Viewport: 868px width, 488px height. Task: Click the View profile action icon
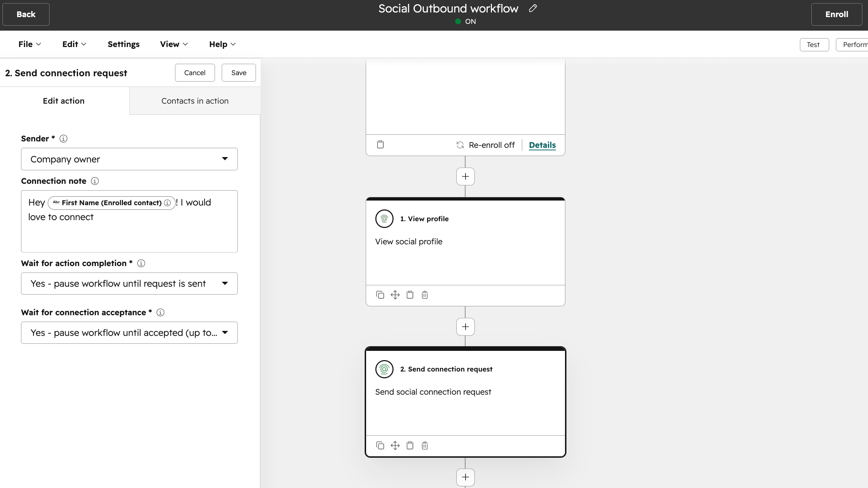(384, 219)
